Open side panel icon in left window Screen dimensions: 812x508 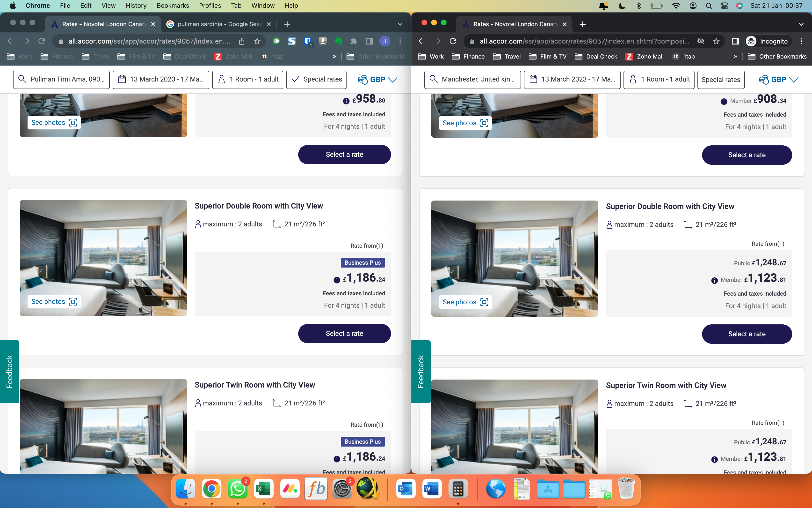point(369,41)
